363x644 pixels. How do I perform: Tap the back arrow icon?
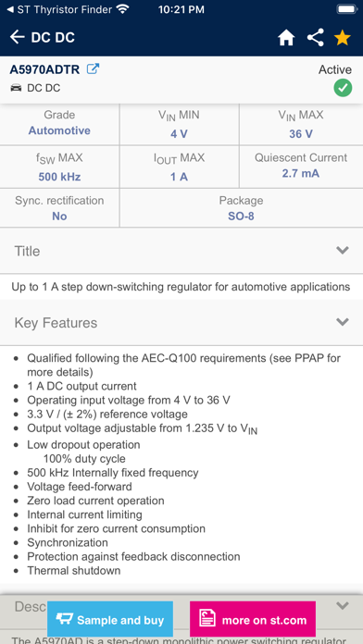coord(18,37)
